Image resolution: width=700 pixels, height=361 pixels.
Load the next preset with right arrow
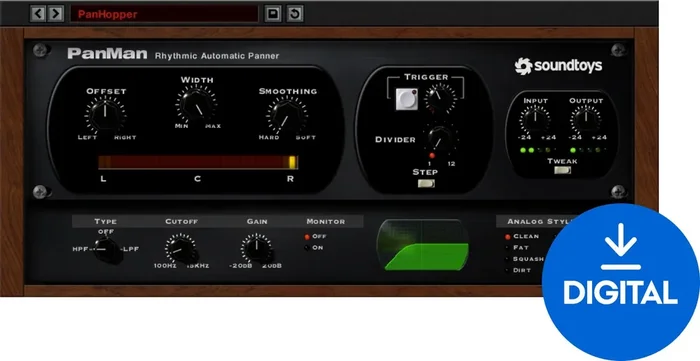[55, 14]
